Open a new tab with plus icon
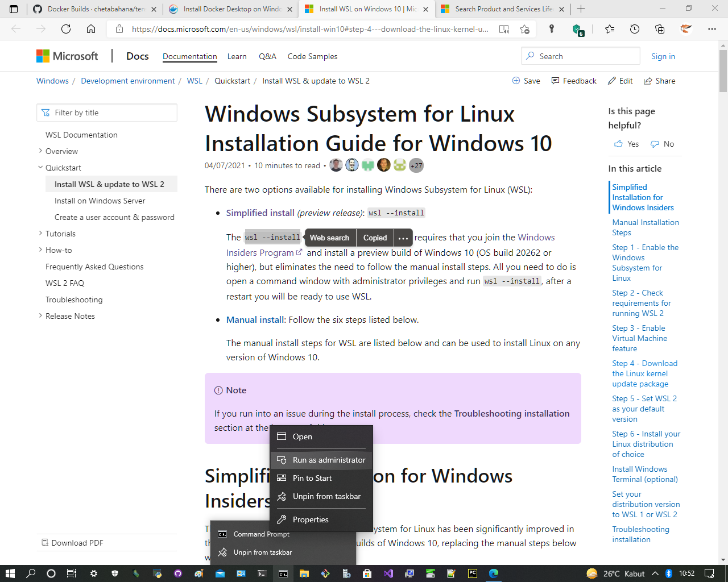The height and width of the screenshot is (582, 728). click(x=581, y=9)
